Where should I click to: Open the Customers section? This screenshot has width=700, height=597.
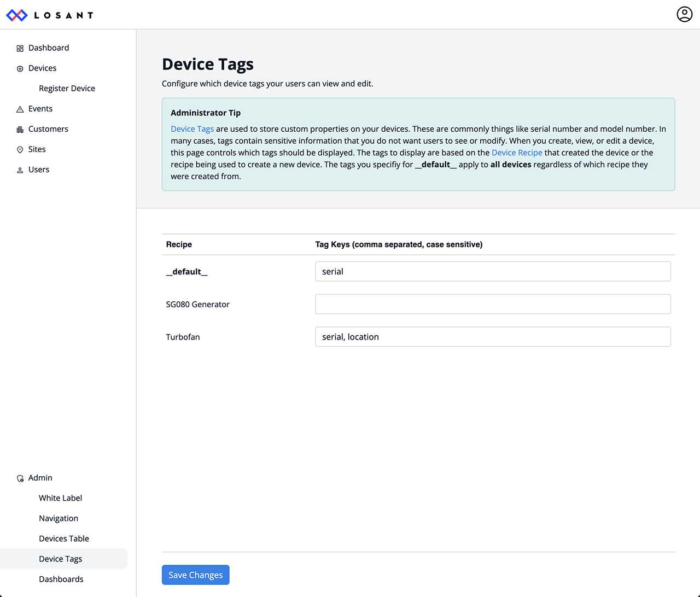click(48, 128)
